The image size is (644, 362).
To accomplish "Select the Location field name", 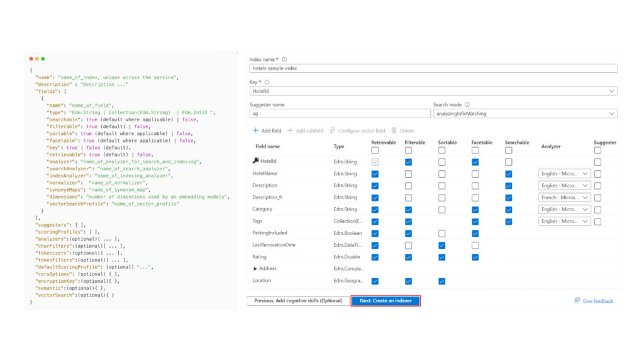I will [261, 281].
